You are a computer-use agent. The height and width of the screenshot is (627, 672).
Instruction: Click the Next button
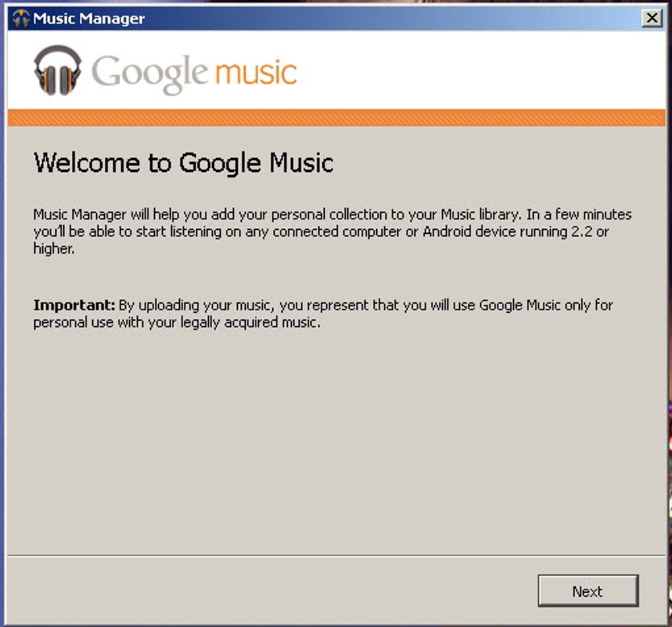(x=588, y=591)
